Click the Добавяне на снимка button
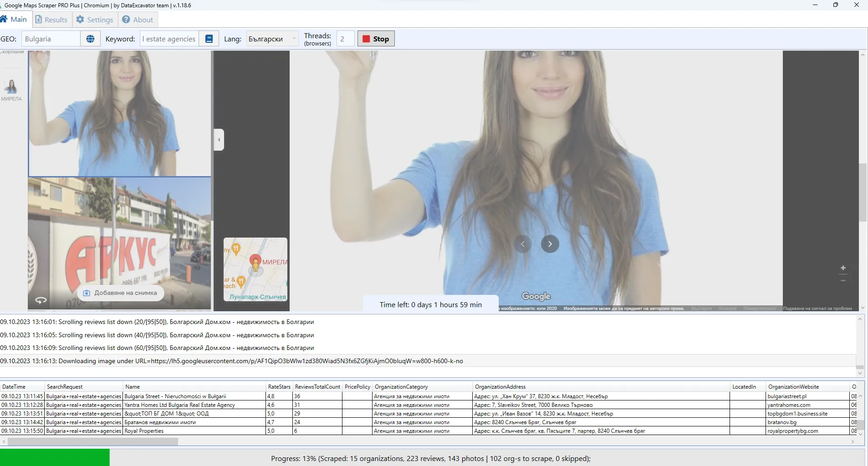The image size is (868, 466). coord(120,293)
